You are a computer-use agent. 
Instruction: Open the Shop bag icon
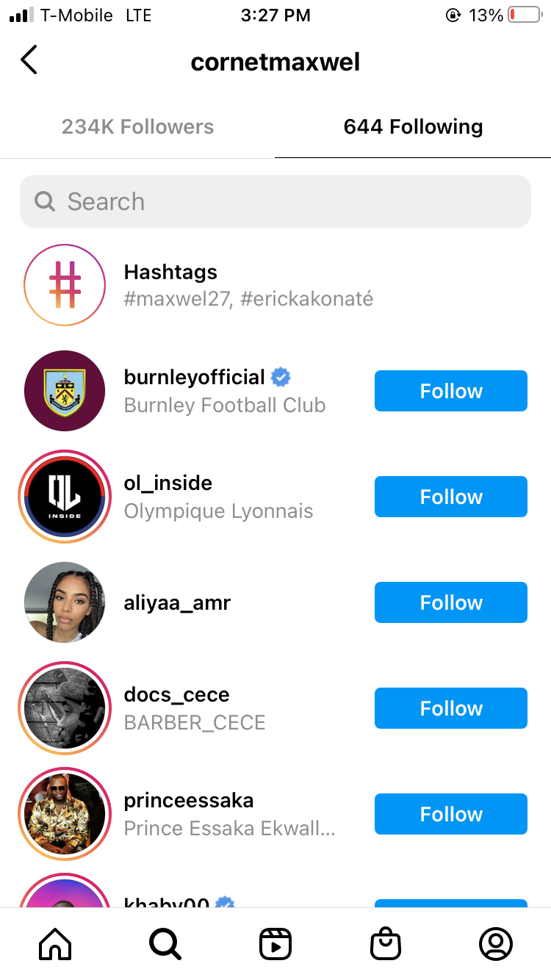click(x=386, y=943)
